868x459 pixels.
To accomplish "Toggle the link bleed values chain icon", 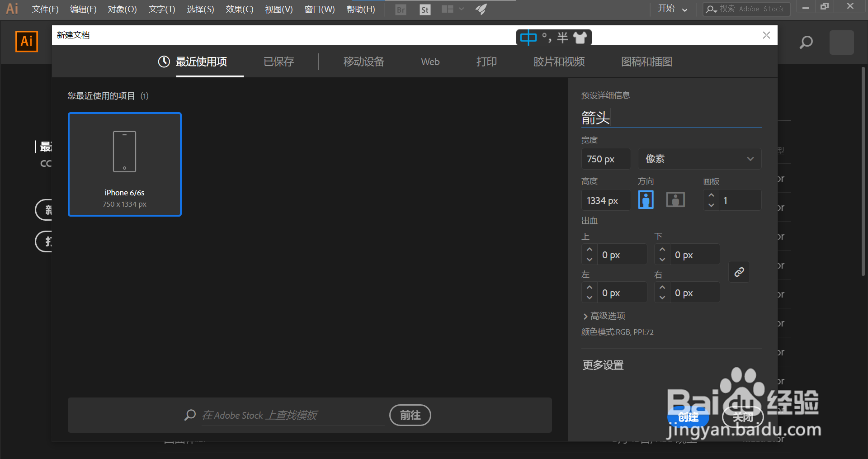I will (739, 272).
